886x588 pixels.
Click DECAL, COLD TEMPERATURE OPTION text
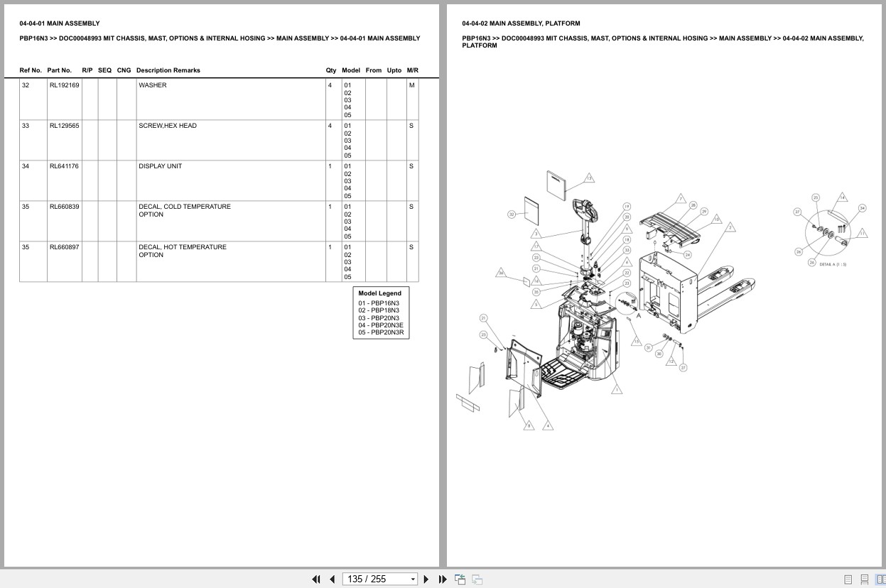click(x=185, y=210)
